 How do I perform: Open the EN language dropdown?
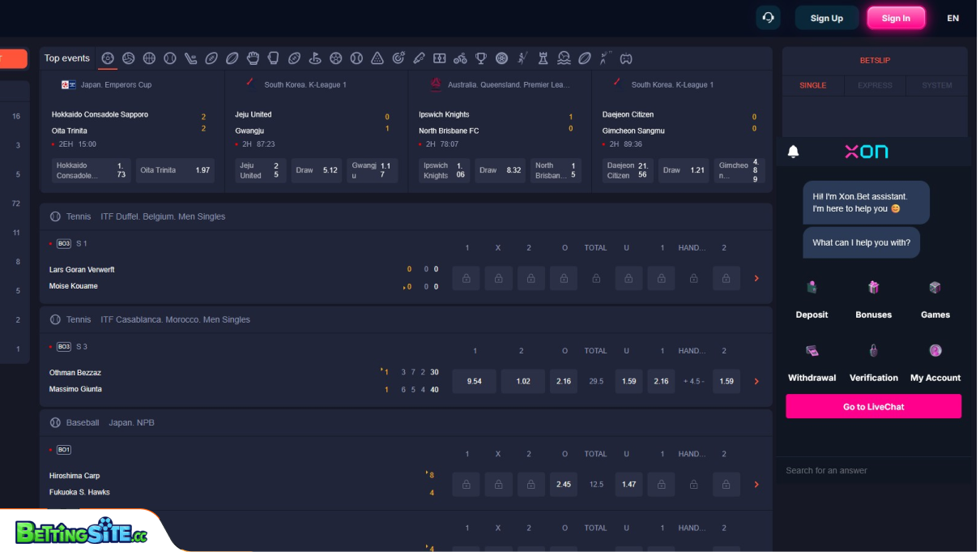[952, 18]
